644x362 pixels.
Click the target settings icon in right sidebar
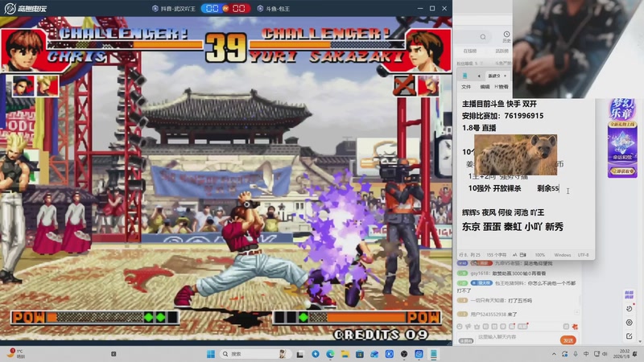[x=630, y=323]
